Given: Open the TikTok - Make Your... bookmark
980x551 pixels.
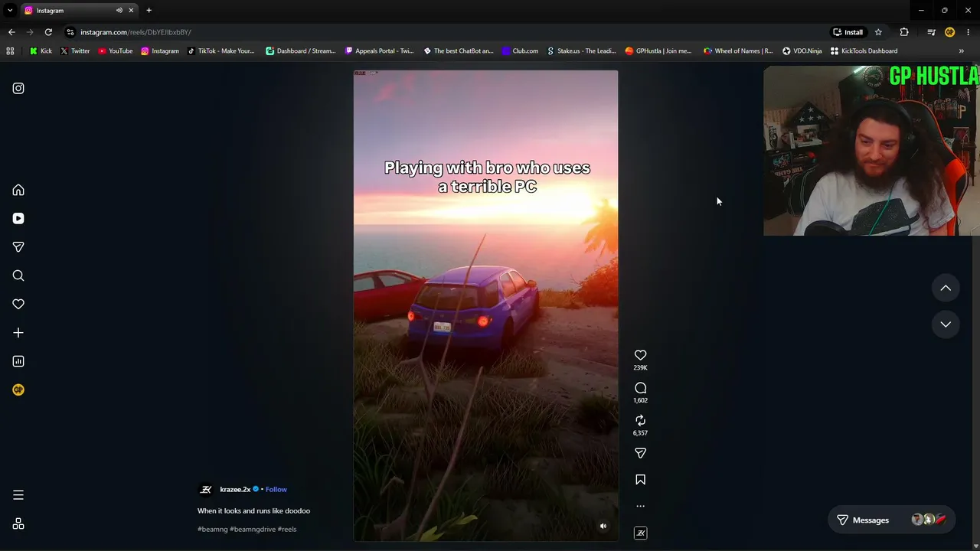Looking at the screenshot, I should [220, 51].
